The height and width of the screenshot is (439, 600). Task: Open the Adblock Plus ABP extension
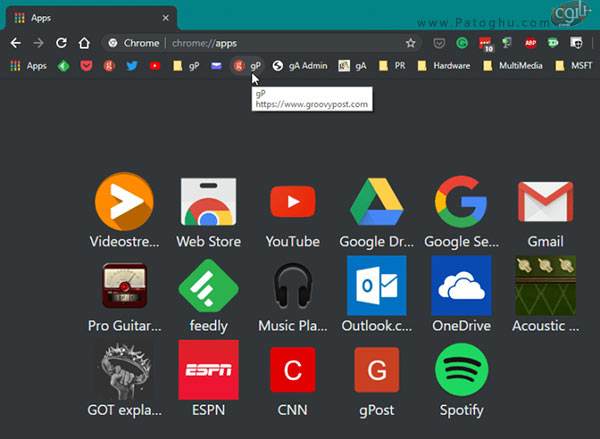pyautogui.click(x=530, y=43)
